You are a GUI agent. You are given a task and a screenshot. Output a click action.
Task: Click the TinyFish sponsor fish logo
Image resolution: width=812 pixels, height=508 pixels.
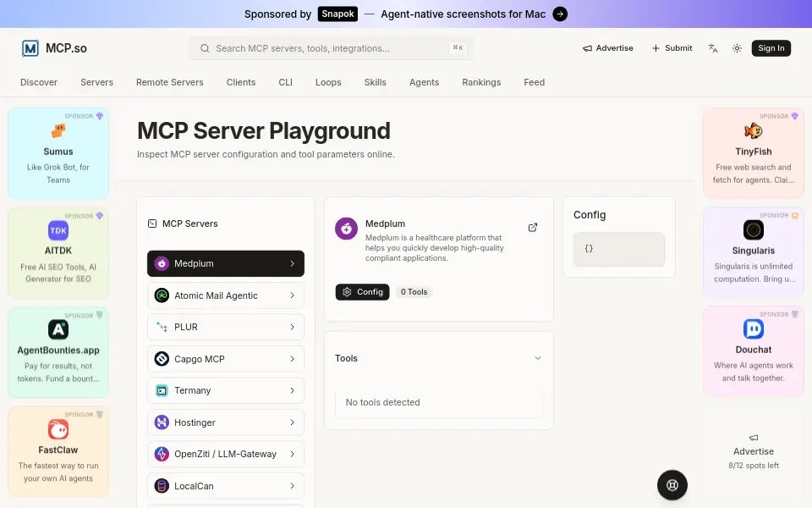tap(753, 130)
